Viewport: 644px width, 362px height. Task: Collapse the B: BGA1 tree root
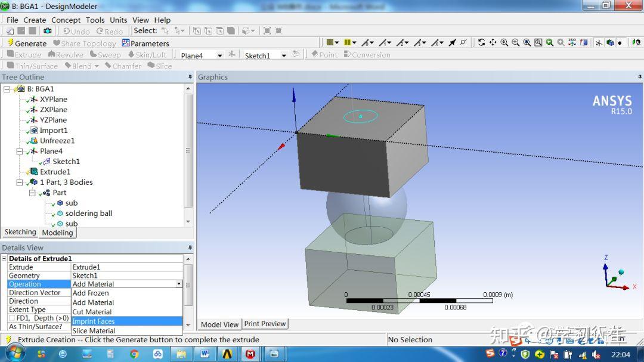7,89
